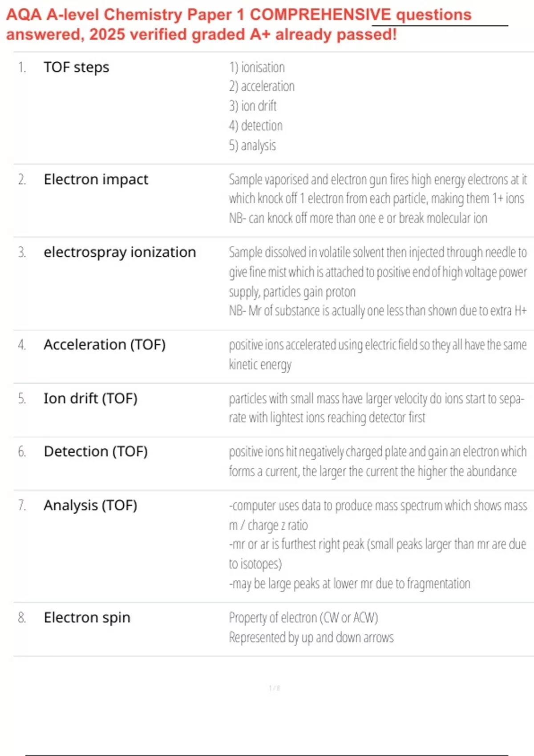
Task: Select the 'Analysis (TOF)' term
Action: click(x=90, y=506)
